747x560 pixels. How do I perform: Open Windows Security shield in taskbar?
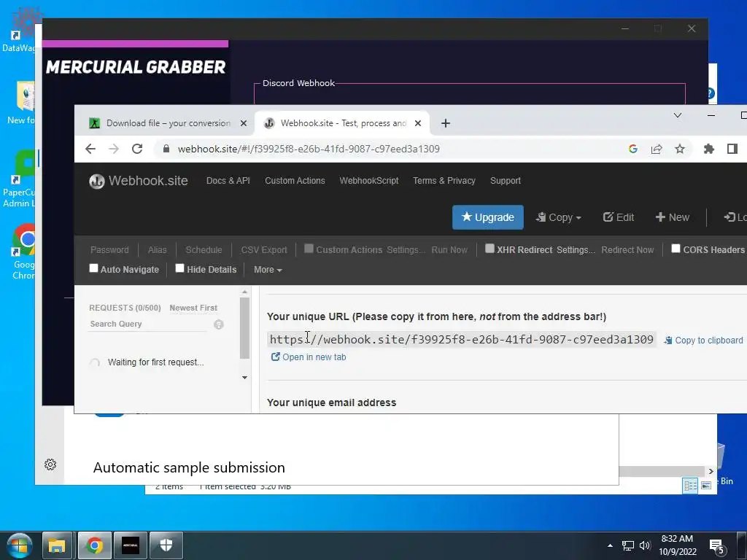point(166,545)
